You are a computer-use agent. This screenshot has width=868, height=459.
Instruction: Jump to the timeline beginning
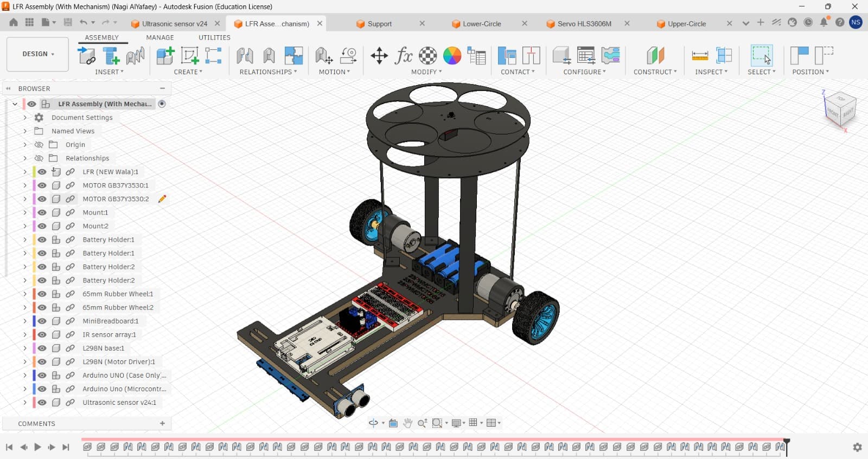coord(9,447)
